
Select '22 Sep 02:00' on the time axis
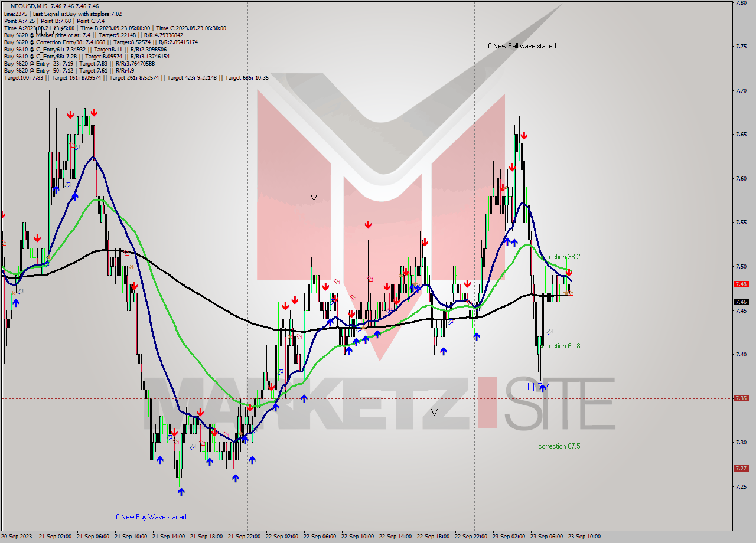coord(282,537)
